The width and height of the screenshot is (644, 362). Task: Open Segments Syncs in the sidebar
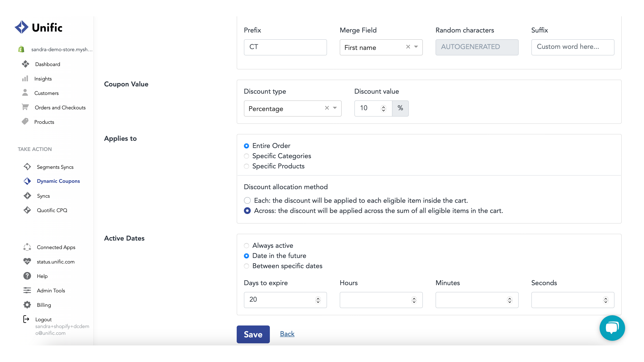(55, 167)
